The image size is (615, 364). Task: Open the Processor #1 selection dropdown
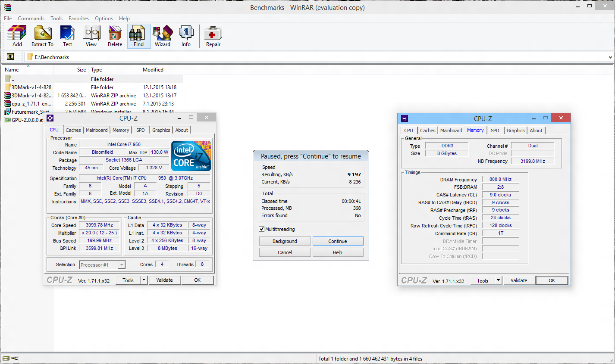122,265
